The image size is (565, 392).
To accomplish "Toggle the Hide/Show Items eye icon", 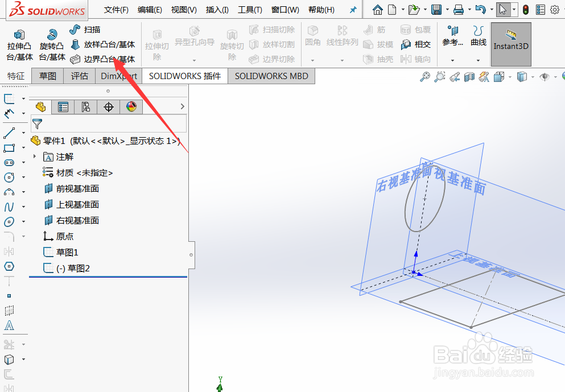I will coord(545,77).
